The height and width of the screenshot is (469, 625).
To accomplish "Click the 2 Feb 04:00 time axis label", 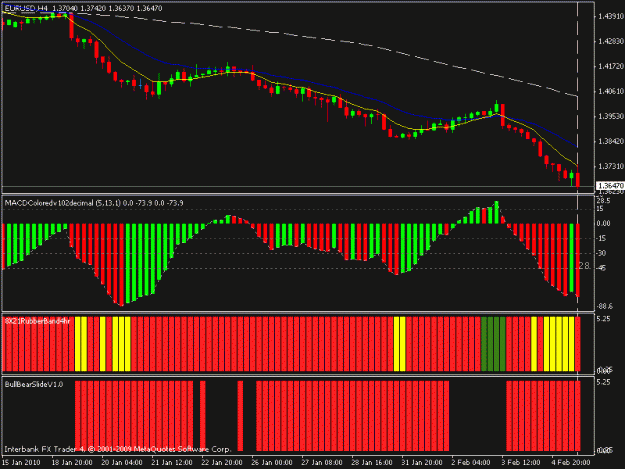I will [x=471, y=463].
